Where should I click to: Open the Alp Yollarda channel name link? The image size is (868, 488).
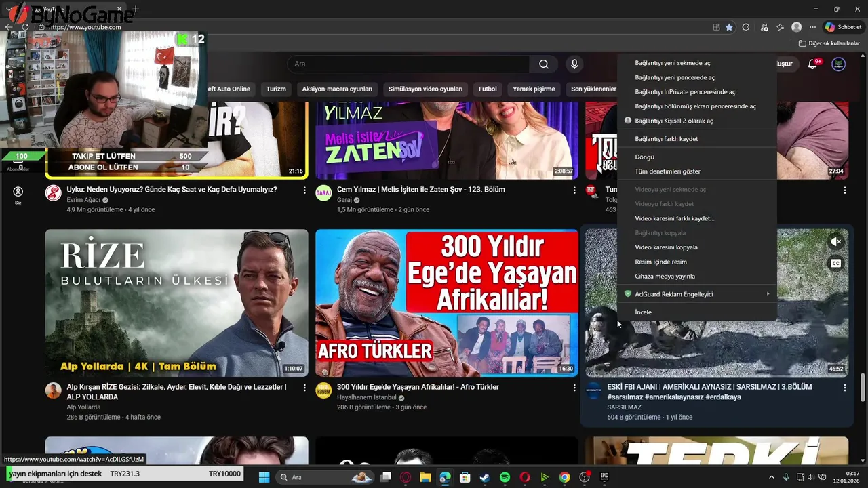(83, 407)
